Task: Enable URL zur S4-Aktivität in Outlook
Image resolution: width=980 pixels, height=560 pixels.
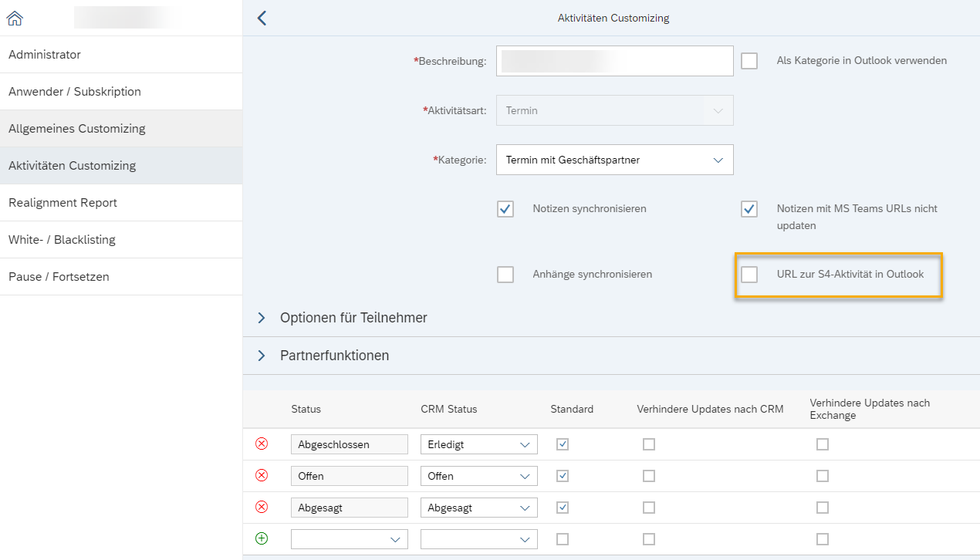Action: [x=749, y=275]
